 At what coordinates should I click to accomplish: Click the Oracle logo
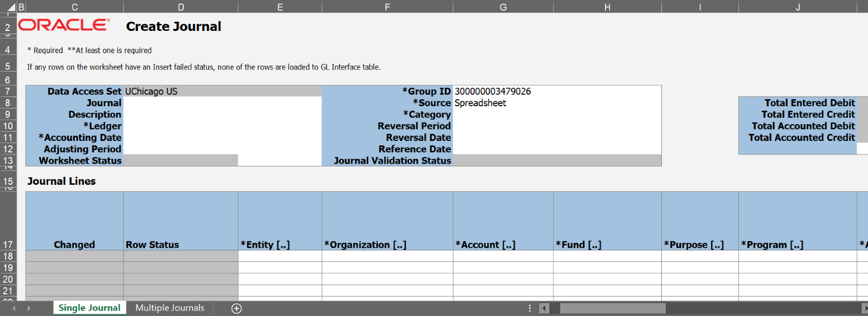[x=64, y=25]
